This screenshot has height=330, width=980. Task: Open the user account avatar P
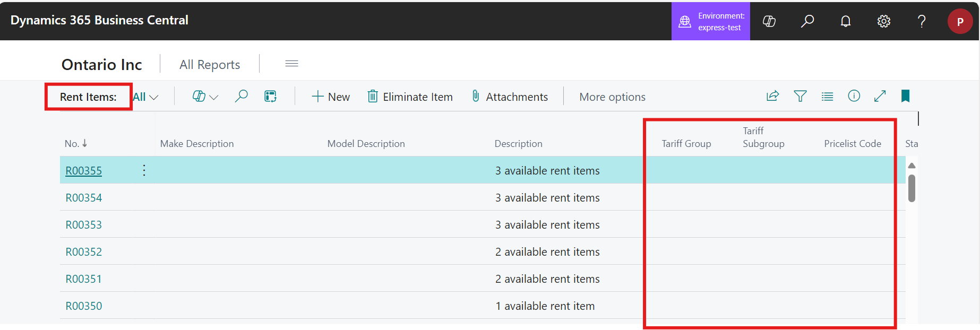[960, 22]
